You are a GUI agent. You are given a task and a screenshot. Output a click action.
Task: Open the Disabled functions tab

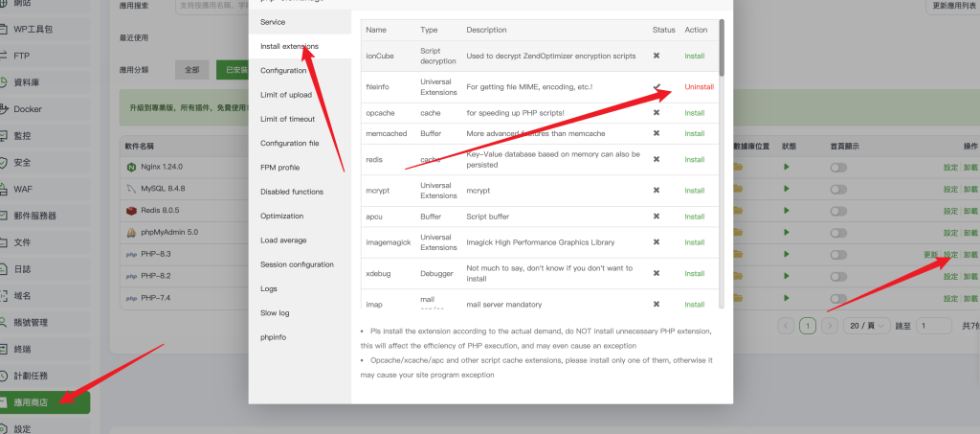pyautogui.click(x=291, y=192)
